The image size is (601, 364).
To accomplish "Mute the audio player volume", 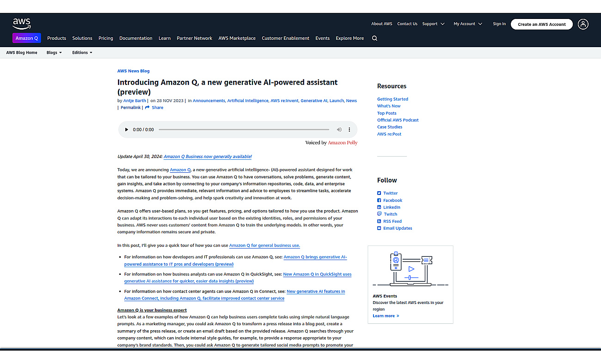I will tap(339, 130).
